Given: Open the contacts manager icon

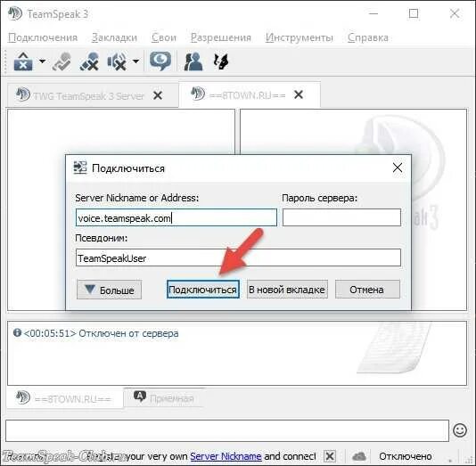Looking at the screenshot, I should pyautogui.click(x=193, y=61).
